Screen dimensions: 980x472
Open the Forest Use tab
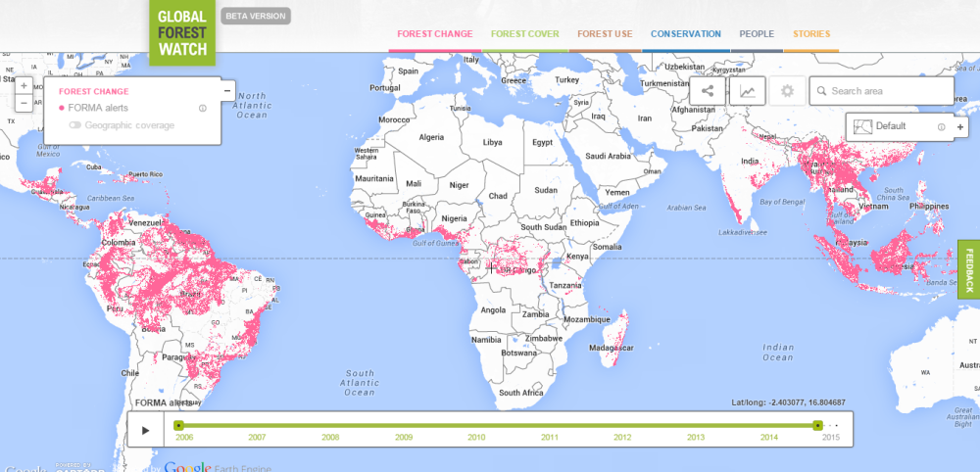605,34
